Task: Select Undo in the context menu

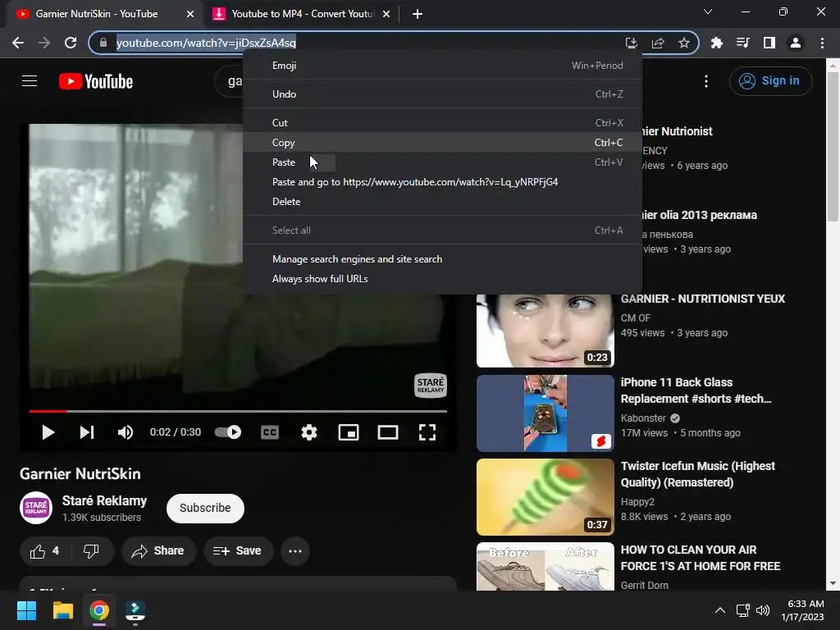Action: pyautogui.click(x=442, y=94)
